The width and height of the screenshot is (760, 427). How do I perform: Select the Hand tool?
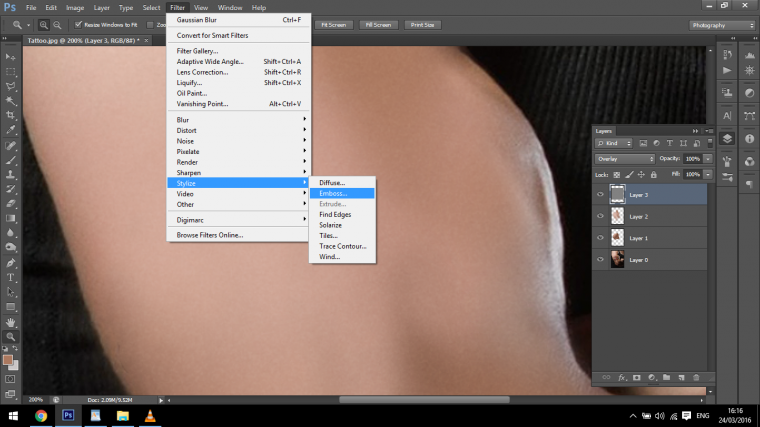tap(10, 322)
